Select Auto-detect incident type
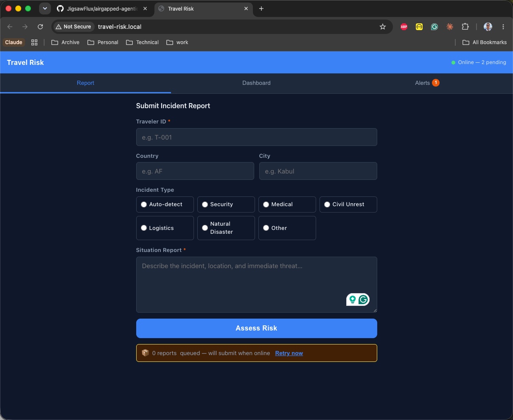Viewport: 513px width, 420px height. click(x=165, y=204)
